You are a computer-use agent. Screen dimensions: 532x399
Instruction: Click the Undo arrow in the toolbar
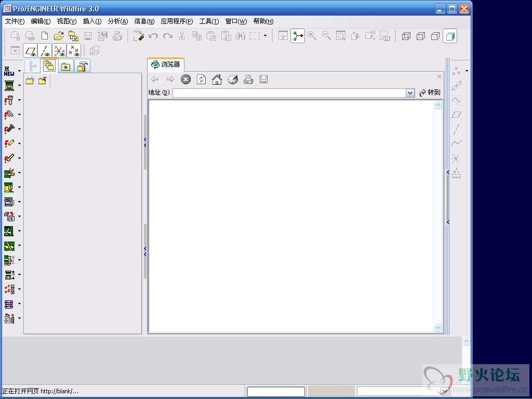click(153, 36)
